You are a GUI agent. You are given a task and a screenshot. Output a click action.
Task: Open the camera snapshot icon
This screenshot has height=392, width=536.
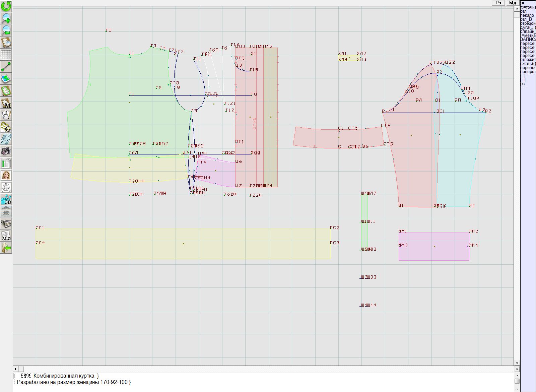pos(6,151)
